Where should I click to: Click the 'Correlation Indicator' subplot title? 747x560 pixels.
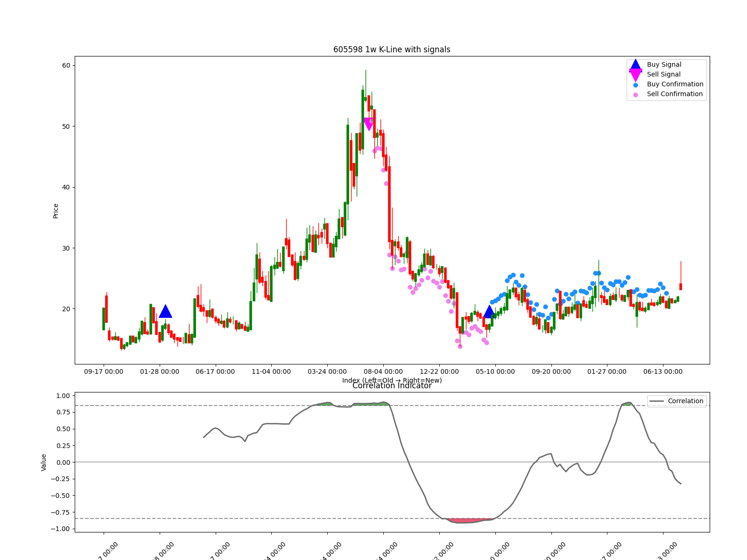point(392,386)
